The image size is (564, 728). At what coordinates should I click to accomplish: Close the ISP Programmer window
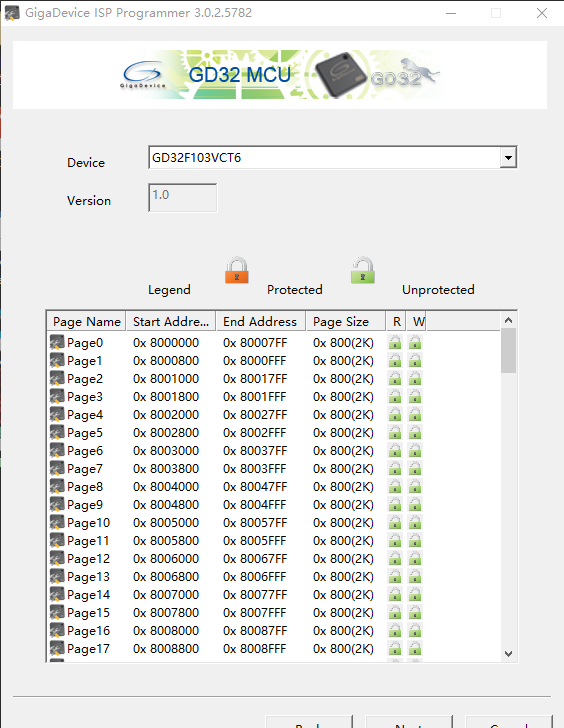coord(542,13)
